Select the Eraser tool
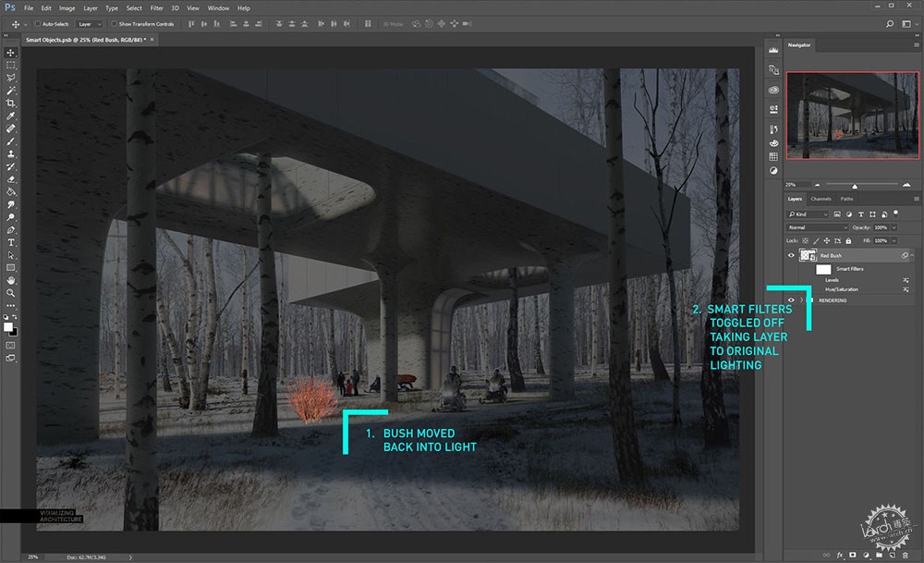Image resolution: width=924 pixels, height=563 pixels. [x=10, y=179]
